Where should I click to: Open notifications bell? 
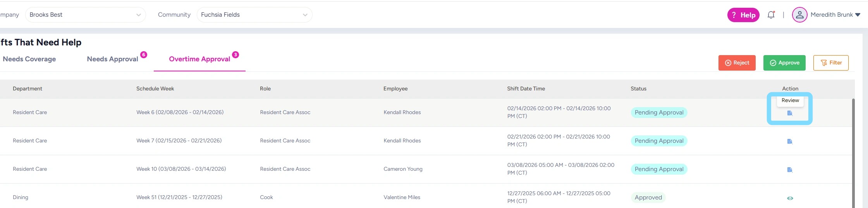[771, 15]
